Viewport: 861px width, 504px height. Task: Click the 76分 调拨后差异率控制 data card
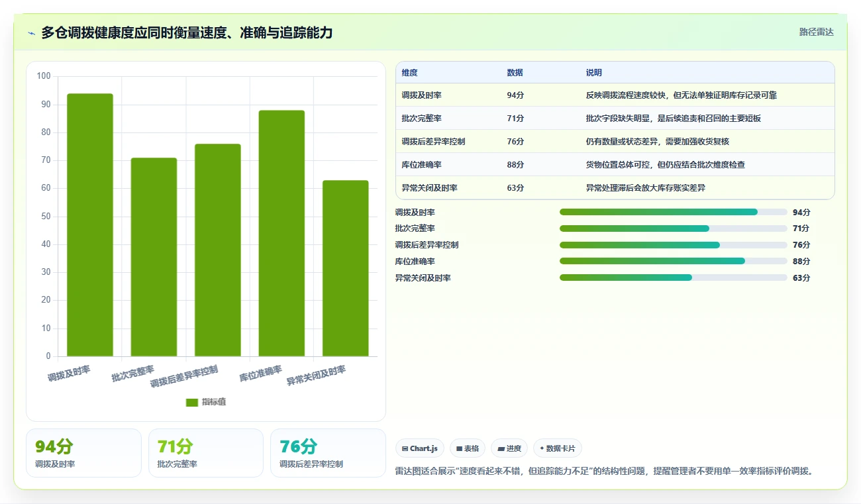click(328, 453)
